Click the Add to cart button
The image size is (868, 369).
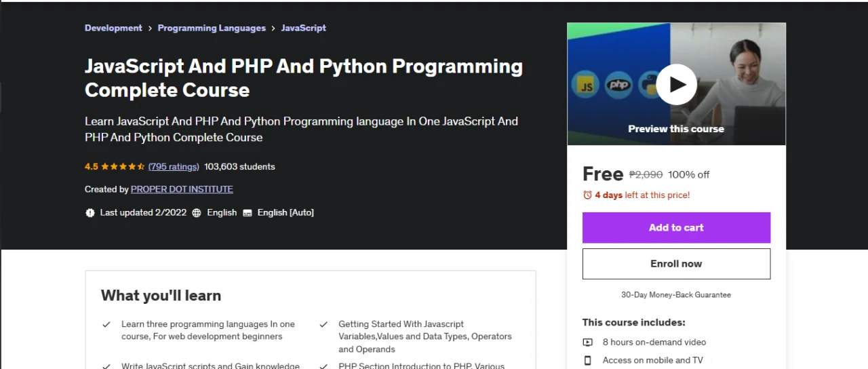point(676,227)
